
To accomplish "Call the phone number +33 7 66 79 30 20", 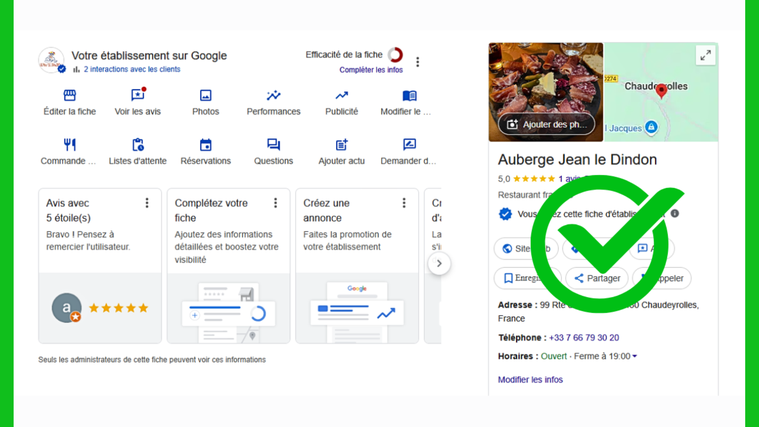I will point(584,337).
